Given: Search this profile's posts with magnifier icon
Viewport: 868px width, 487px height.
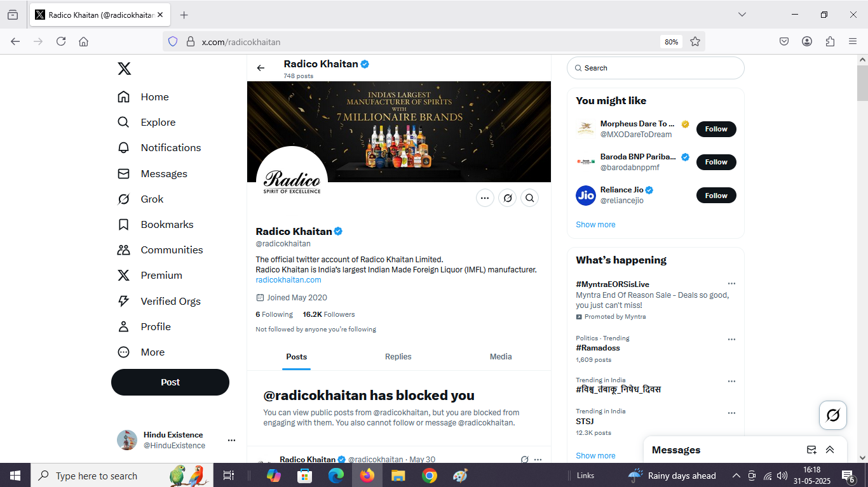Looking at the screenshot, I should coord(529,198).
